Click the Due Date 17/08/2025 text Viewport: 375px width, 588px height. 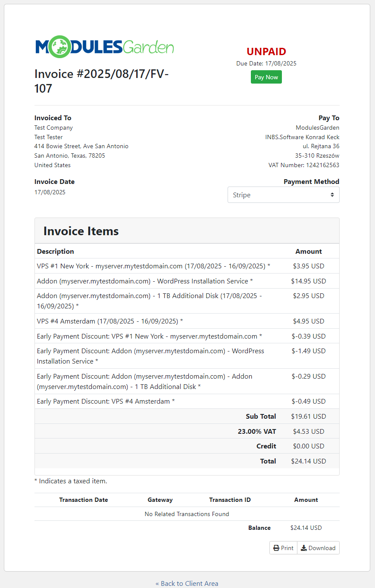tap(266, 63)
